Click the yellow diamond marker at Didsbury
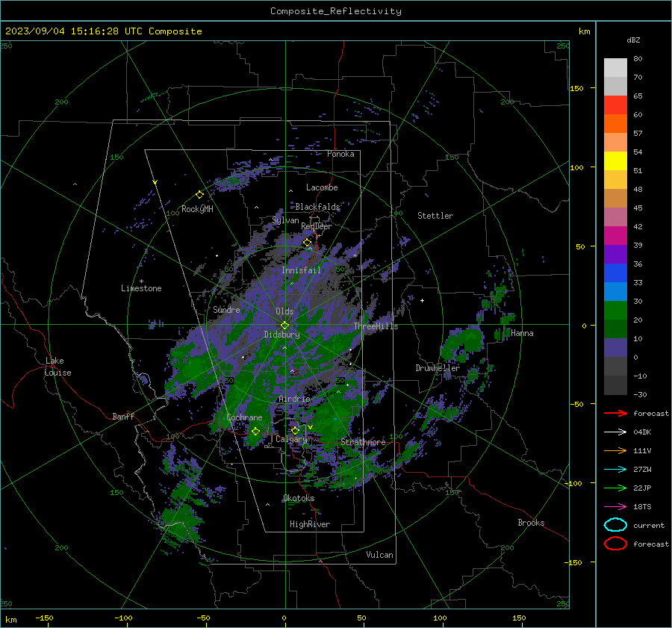 (x=285, y=326)
